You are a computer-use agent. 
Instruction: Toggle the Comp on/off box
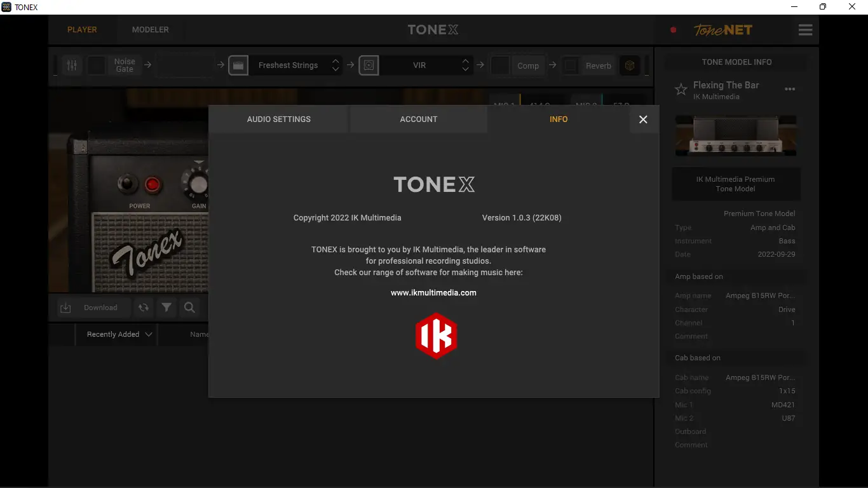point(500,65)
